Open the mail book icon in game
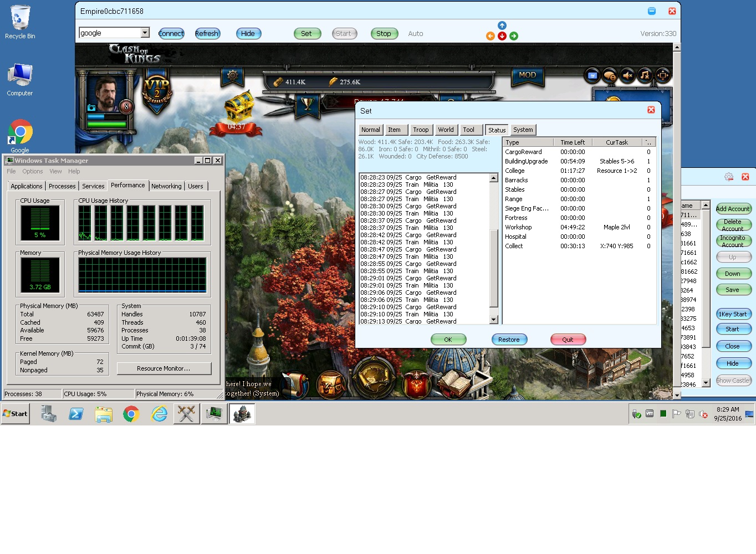 456,384
